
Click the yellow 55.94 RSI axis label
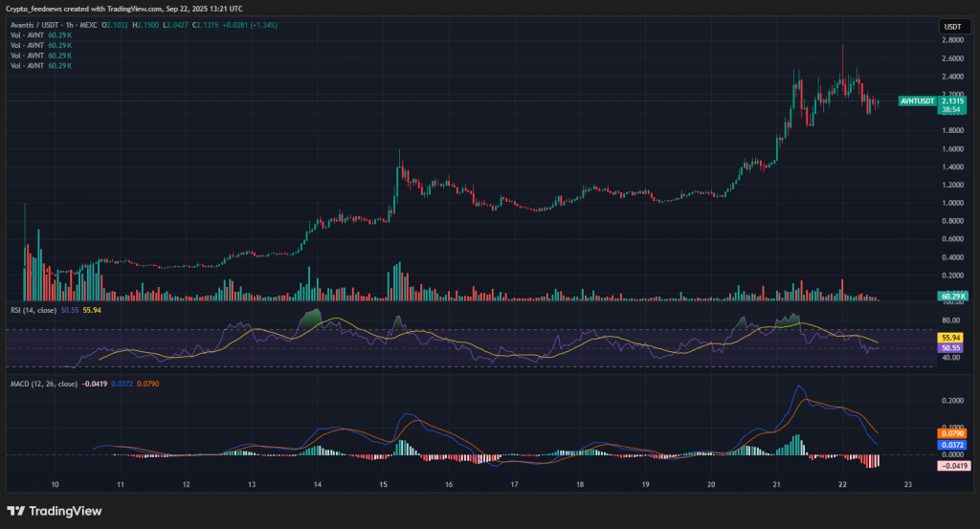point(951,338)
